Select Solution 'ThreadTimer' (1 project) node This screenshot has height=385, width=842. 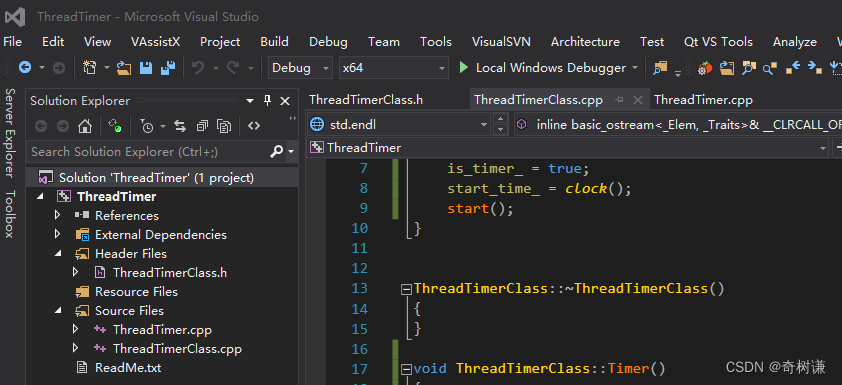point(156,177)
